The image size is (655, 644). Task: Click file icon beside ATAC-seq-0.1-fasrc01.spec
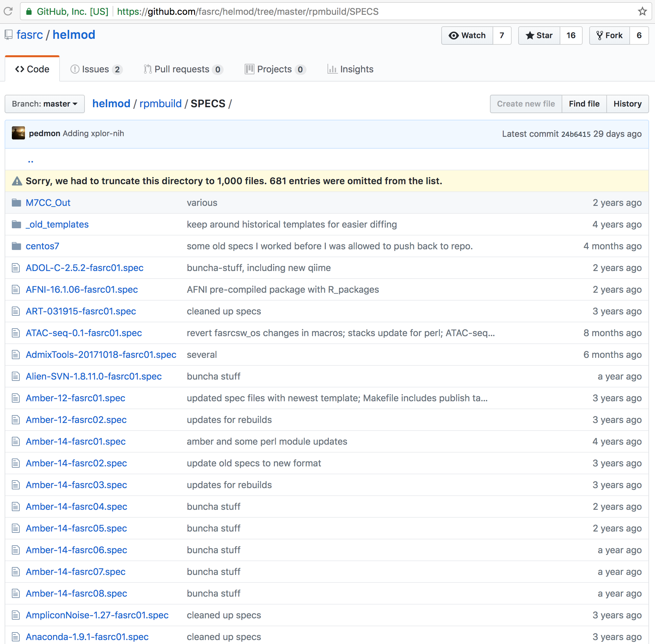pos(16,333)
